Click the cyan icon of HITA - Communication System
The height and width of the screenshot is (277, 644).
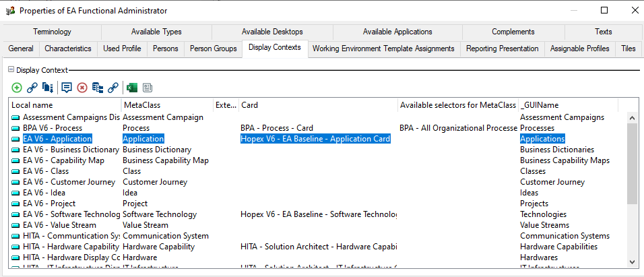tap(15, 236)
